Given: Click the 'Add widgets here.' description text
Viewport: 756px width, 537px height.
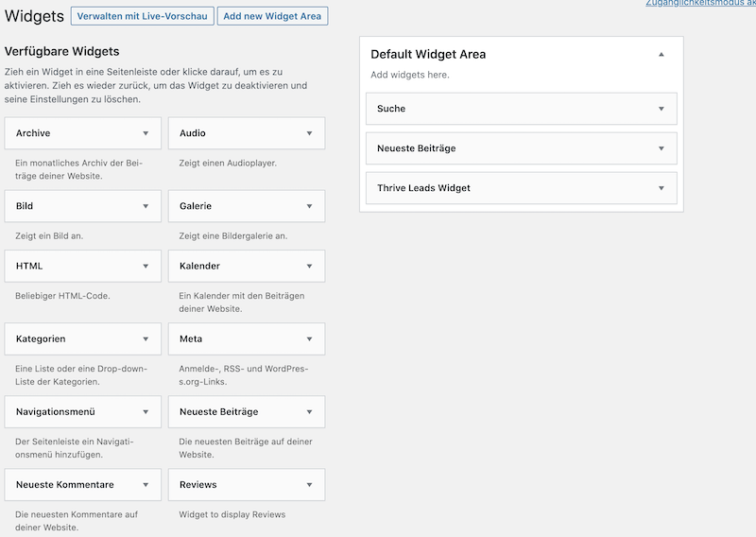Looking at the screenshot, I should (x=410, y=75).
